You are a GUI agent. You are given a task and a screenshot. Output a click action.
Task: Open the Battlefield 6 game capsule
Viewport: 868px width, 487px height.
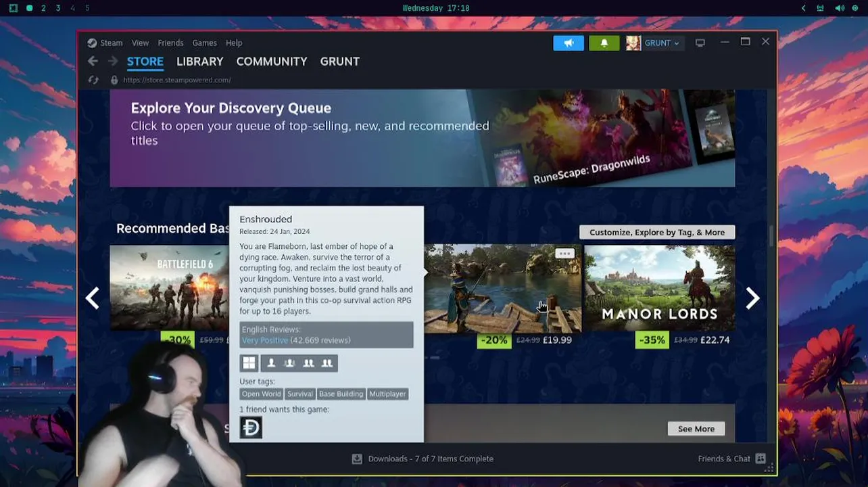tap(170, 287)
